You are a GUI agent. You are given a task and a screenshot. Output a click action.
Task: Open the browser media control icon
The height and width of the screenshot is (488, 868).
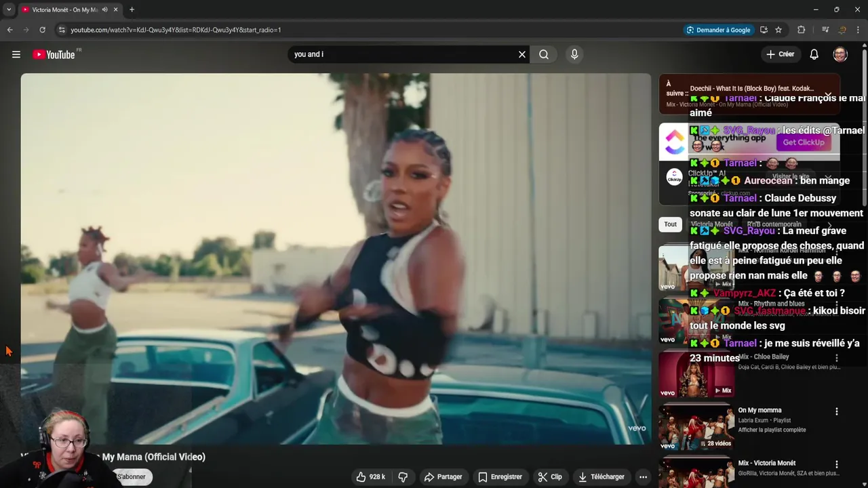point(825,30)
